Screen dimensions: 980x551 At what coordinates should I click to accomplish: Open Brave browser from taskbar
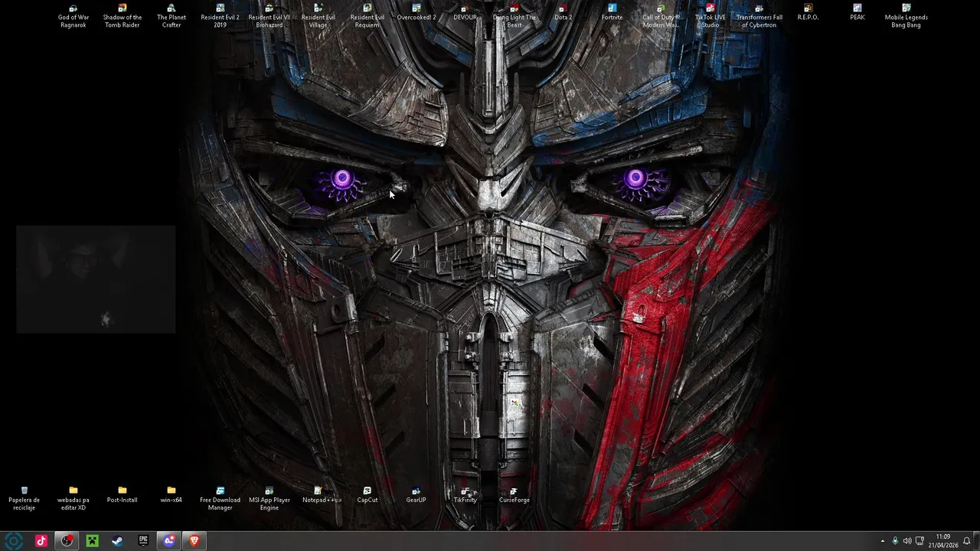pyautogui.click(x=194, y=541)
